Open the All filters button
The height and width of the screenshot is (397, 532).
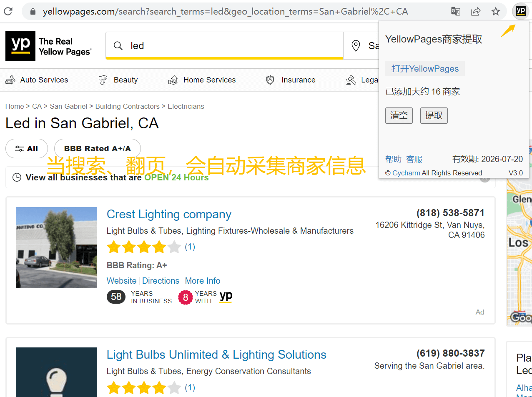[x=27, y=149]
